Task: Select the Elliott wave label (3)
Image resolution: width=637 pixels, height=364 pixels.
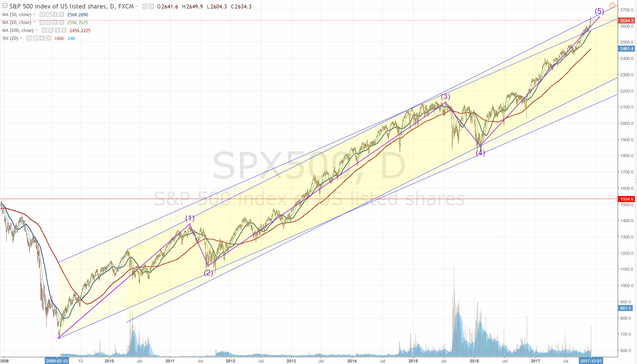Action: pyautogui.click(x=446, y=97)
